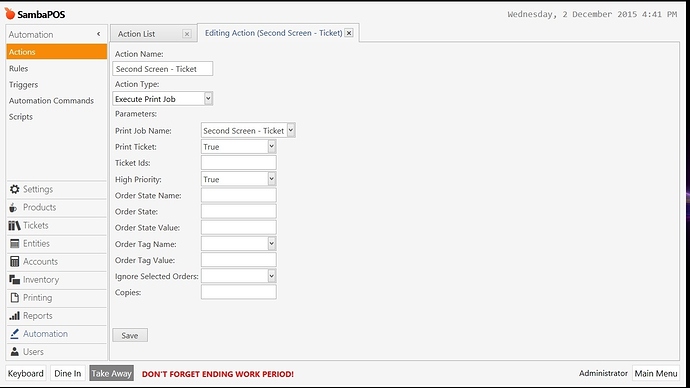Screen dimensions: 690x388
Task: Open the Action Type dropdown
Action: [x=208, y=99]
